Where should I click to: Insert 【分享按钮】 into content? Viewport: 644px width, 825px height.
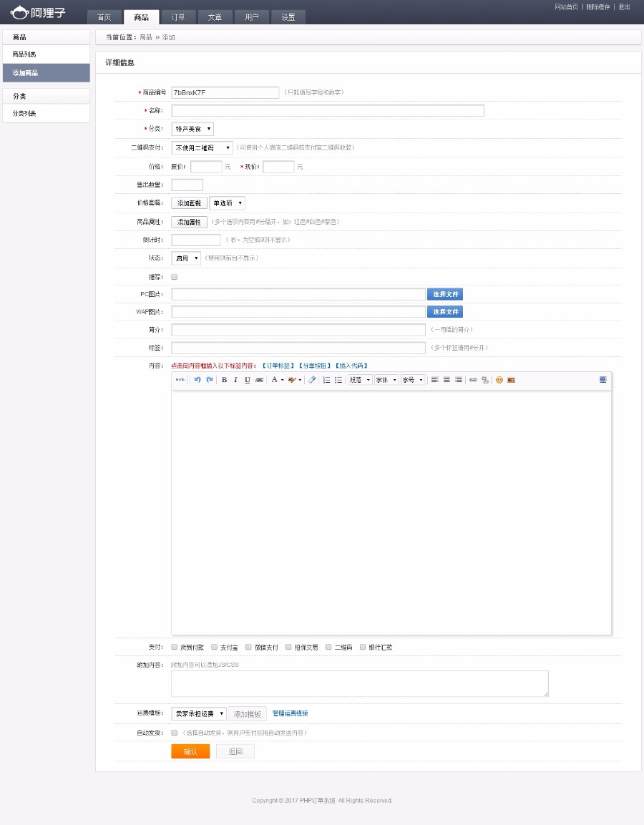315,366
